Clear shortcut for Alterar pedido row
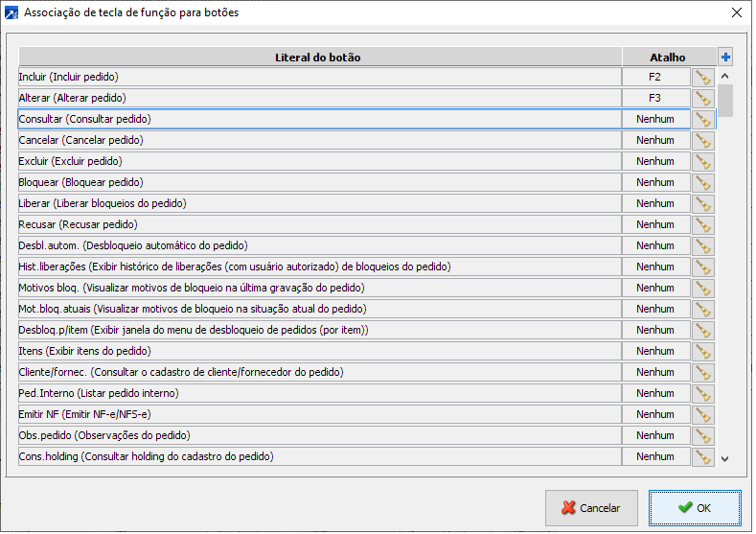This screenshot has height=534, width=756. click(703, 99)
